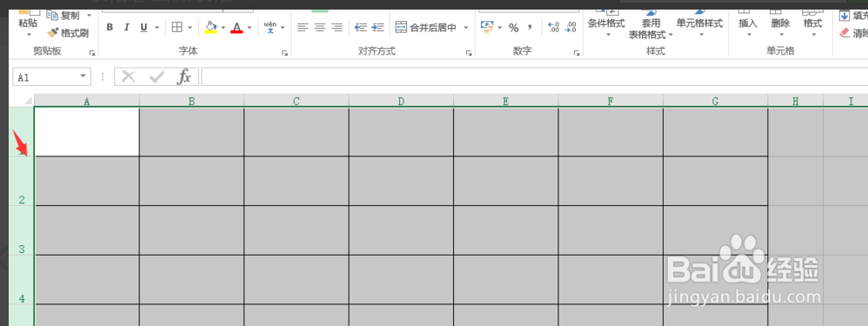Expand the 复制 copy dropdown arrow
Viewport: 868px width, 326px height.
(89, 15)
